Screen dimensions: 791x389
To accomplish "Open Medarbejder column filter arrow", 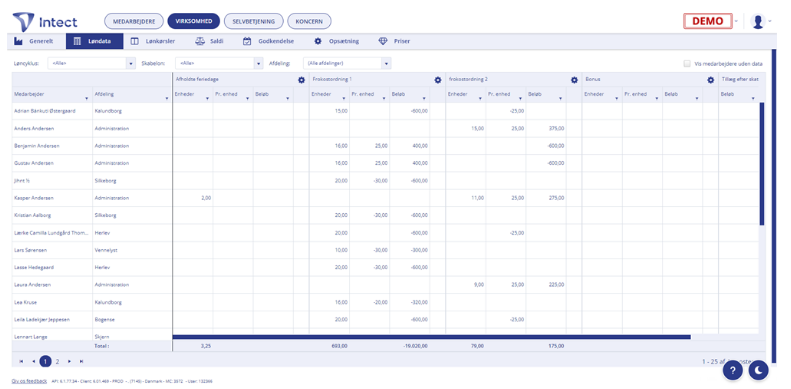I will point(87,98).
